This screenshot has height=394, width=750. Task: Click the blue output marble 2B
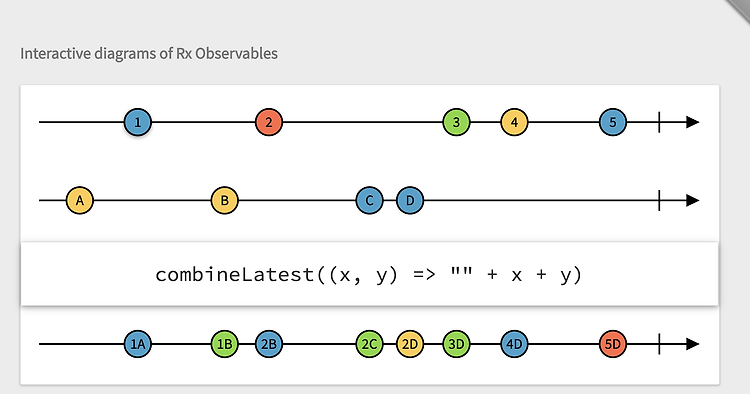(x=269, y=344)
